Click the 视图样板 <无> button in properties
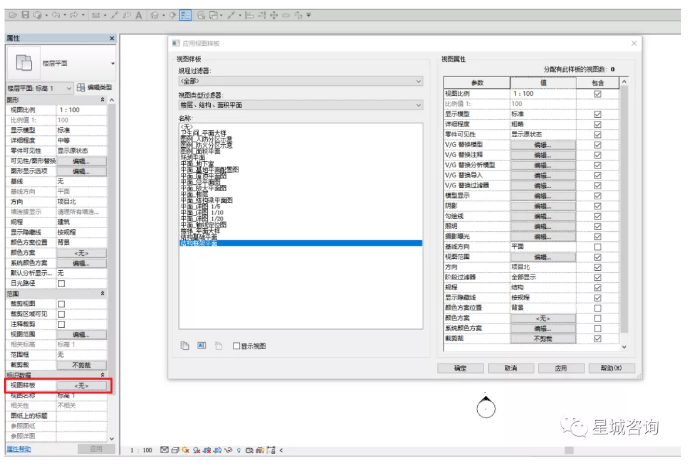693x466 pixels. coord(82,385)
